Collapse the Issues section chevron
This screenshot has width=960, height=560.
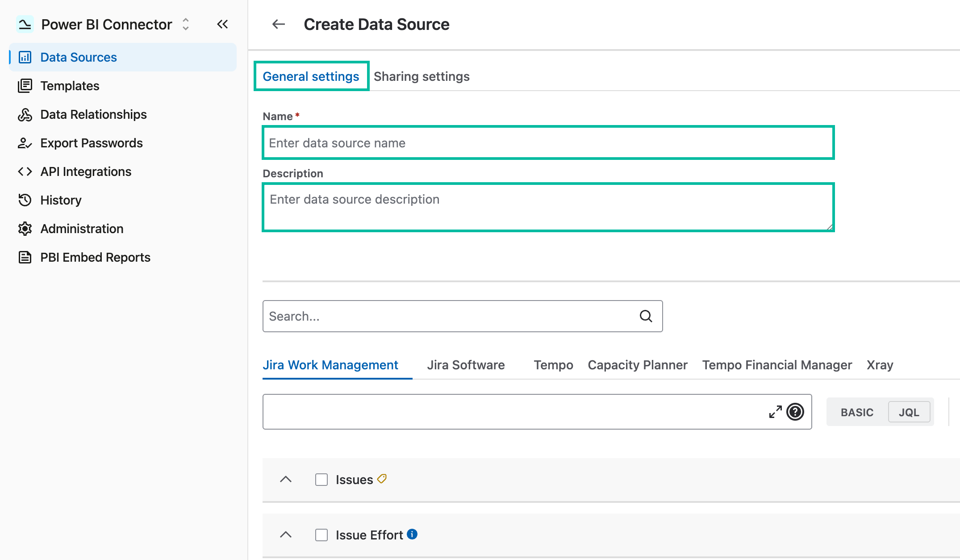(x=286, y=480)
